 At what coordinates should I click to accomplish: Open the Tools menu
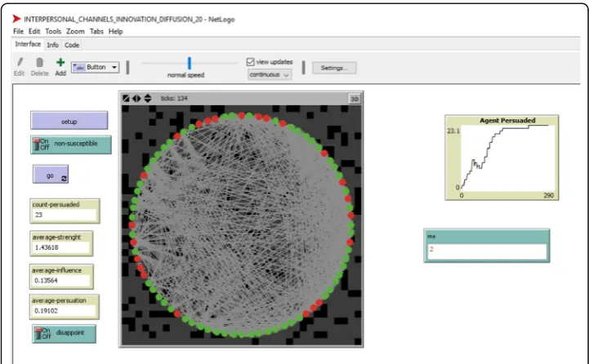click(x=53, y=32)
